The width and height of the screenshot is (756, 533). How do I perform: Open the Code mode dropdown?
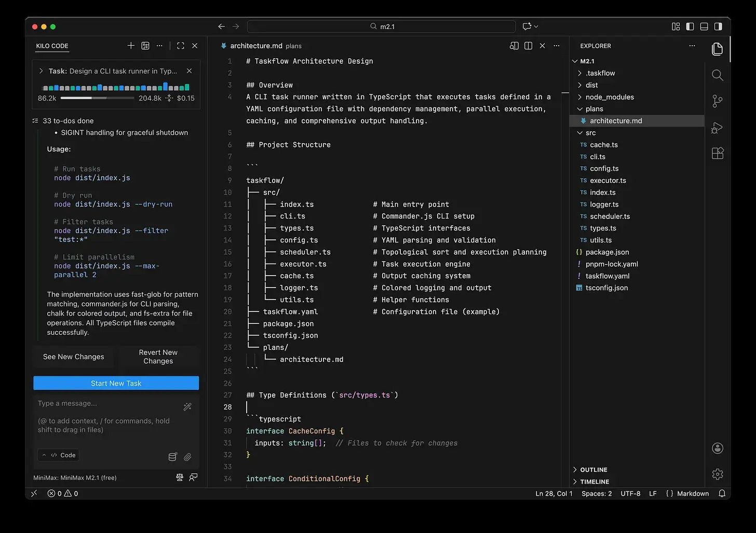click(x=59, y=455)
